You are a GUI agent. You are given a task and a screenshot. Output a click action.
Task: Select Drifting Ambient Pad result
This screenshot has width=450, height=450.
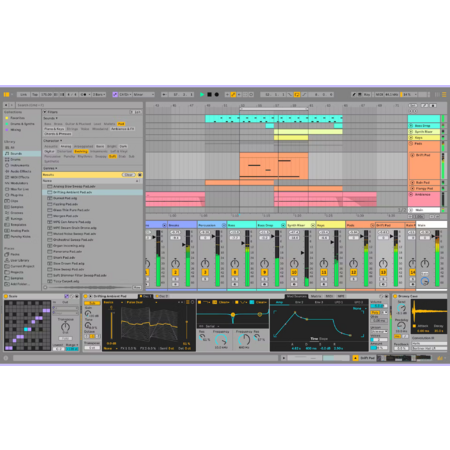[x=92, y=192]
